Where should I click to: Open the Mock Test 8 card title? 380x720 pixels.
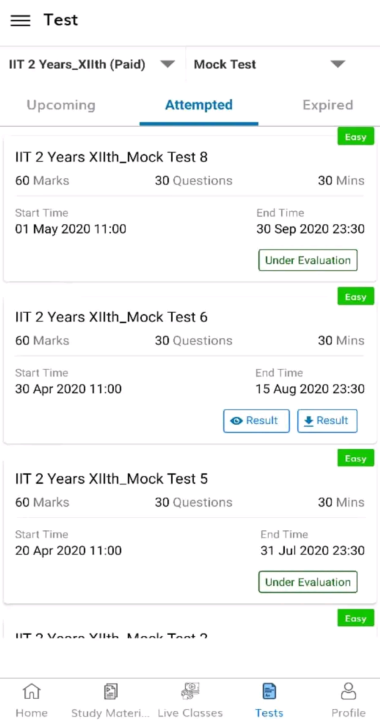(112, 158)
